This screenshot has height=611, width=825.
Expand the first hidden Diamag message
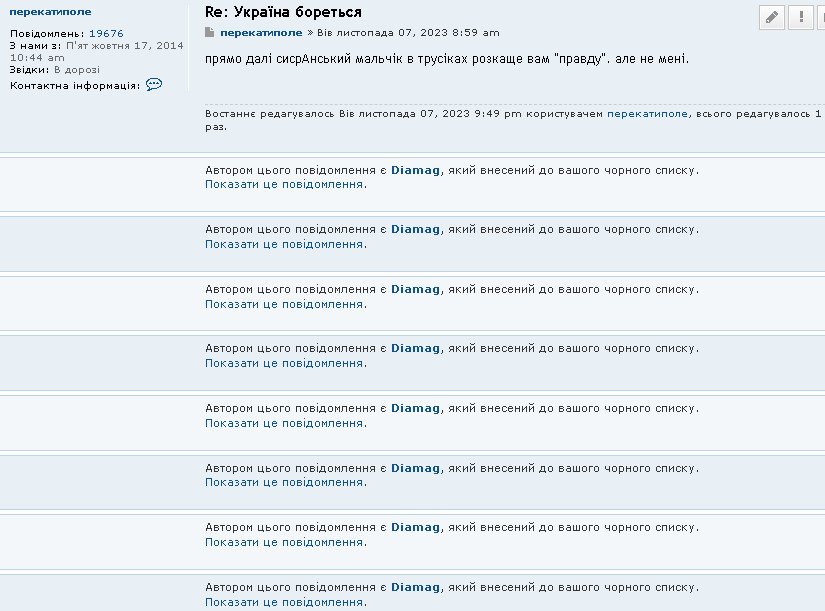pyautogui.click(x=284, y=185)
